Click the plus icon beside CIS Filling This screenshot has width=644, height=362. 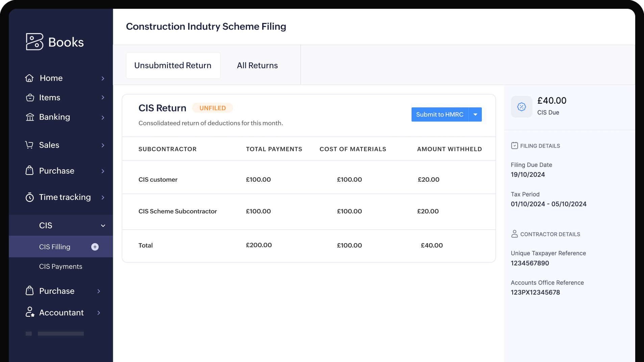point(95,247)
